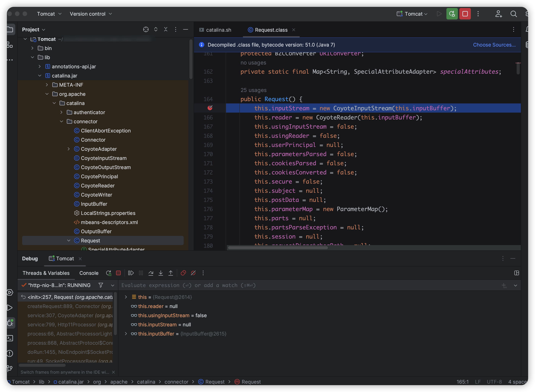This screenshot has width=535, height=392.
Task: Expand the 'this' variable in debugger
Action: coord(126,297)
